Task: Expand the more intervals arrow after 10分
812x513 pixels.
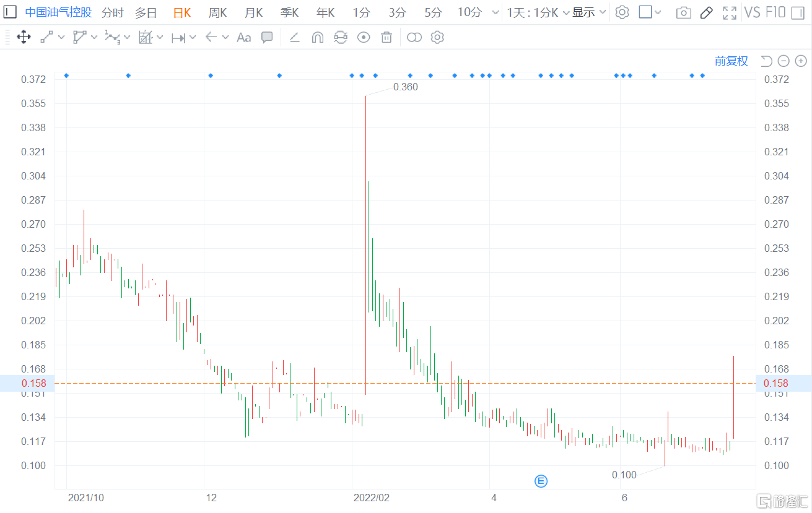Action: coord(495,12)
